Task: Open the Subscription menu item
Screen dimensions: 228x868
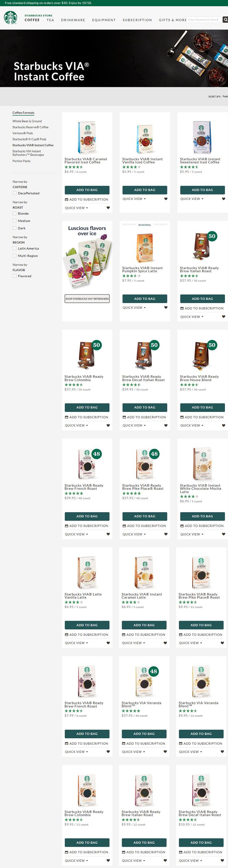Action: click(x=137, y=20)
